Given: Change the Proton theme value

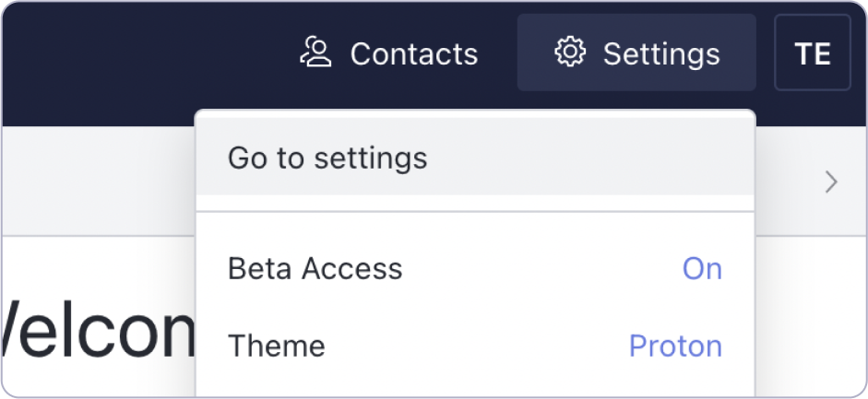Looking at the screenshot, I should point(675,346).
